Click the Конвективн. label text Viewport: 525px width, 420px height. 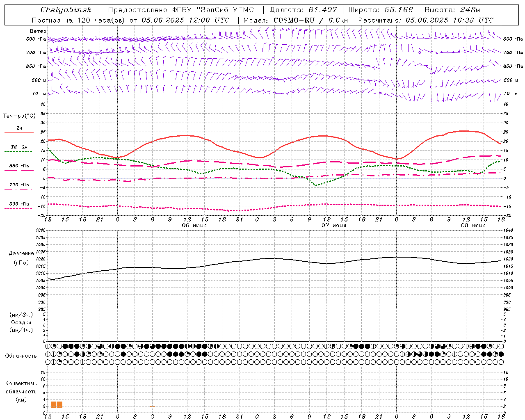[21, 383]
